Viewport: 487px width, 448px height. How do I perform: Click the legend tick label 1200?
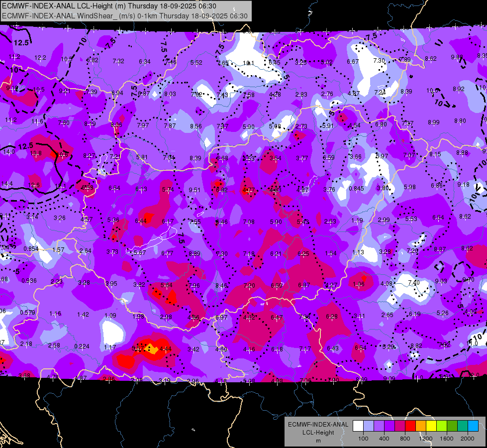coord(425,439)
